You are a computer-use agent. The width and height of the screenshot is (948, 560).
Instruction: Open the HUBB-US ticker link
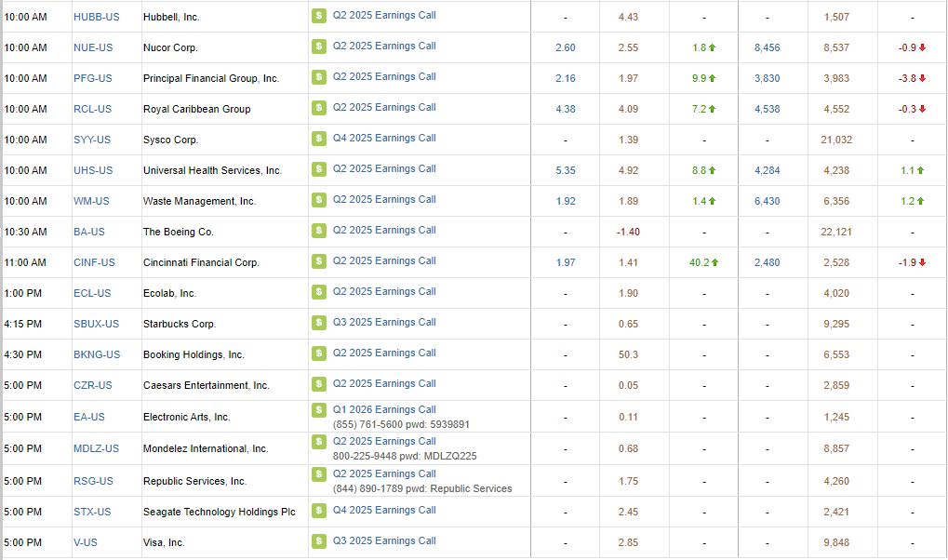coord(97,17)
